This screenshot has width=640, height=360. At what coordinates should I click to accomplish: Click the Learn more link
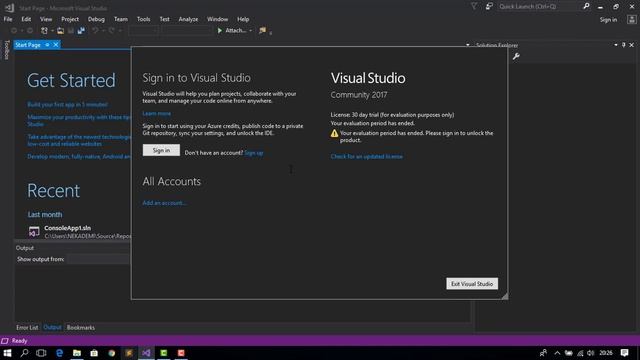click(157, 113)
